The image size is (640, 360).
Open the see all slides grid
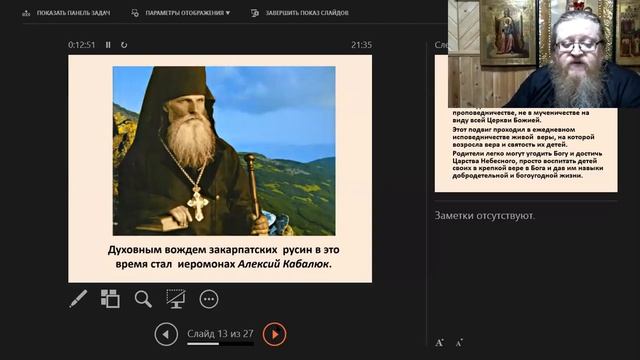pyautogui.click(x=110, y=299)
